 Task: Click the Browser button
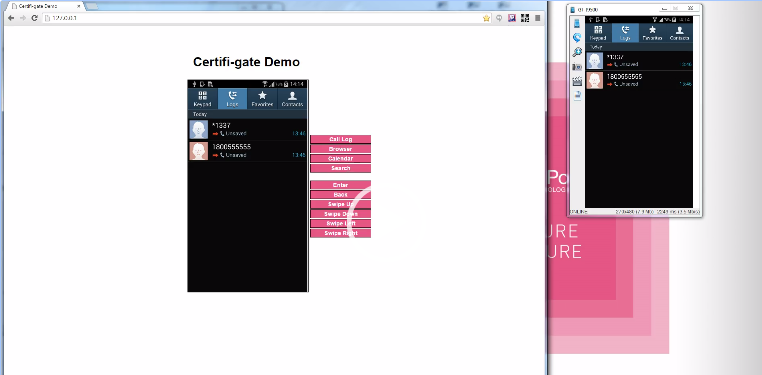tap(340, 149)
